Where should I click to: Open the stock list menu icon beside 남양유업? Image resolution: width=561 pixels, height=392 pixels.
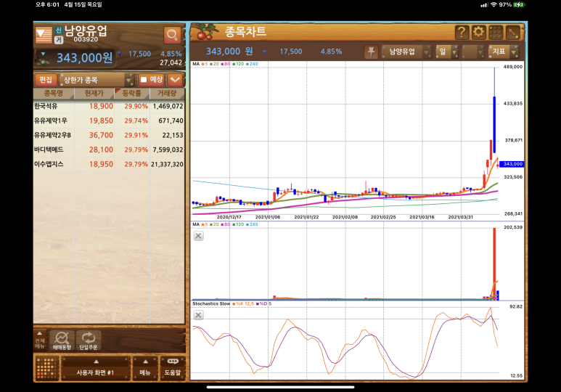(44, 35)
